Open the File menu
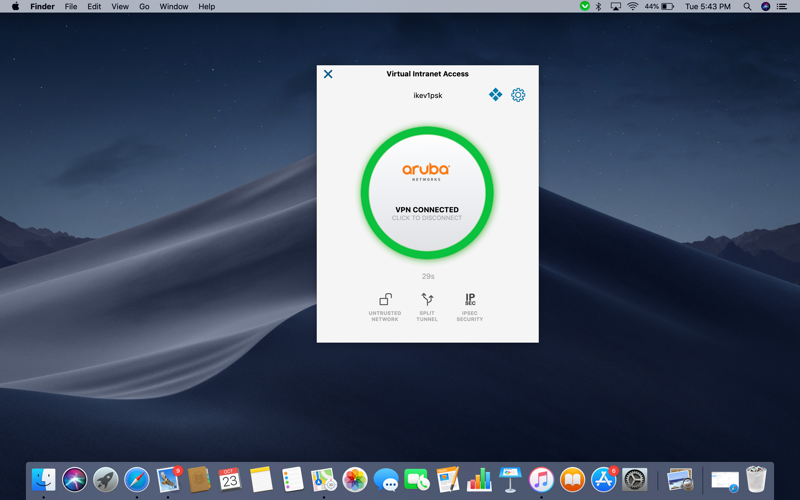Image resolution: width=800 pixels, height=500 pixels. 71,6
